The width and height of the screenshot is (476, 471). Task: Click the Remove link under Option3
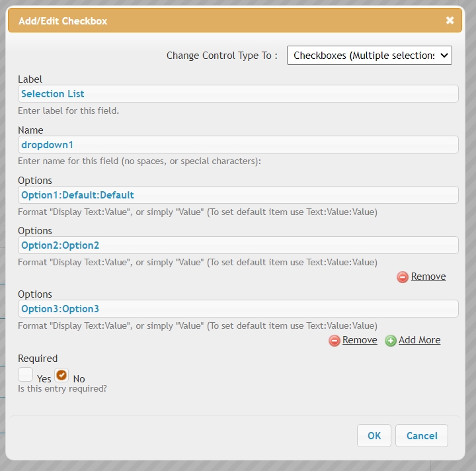point(360,340)
